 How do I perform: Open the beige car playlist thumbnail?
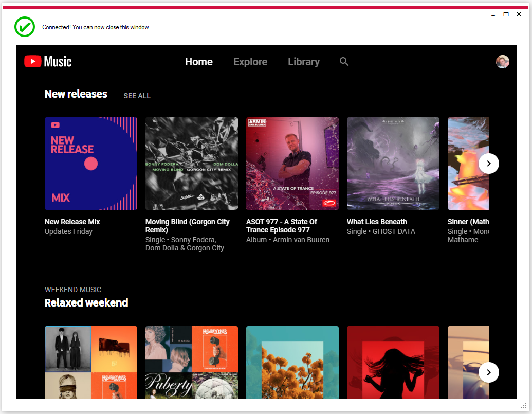(468, 363)
